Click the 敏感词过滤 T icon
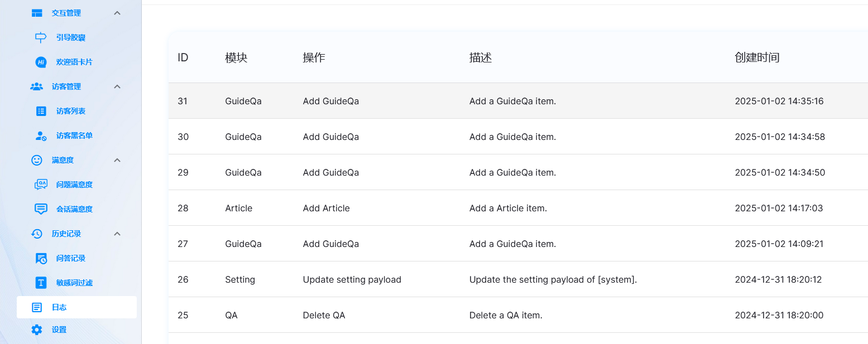Viewport: 868px width, 344px height. 41,283
